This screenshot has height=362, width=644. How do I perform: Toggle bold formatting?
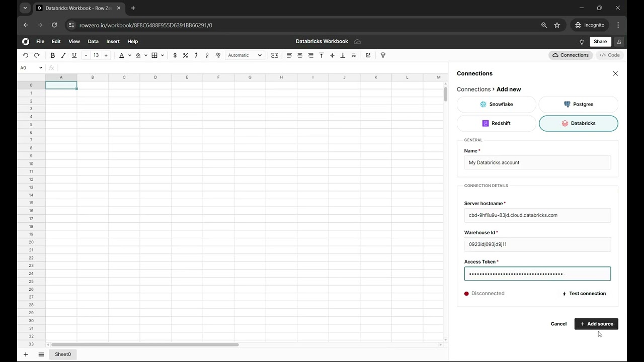(x=52, y=55)
